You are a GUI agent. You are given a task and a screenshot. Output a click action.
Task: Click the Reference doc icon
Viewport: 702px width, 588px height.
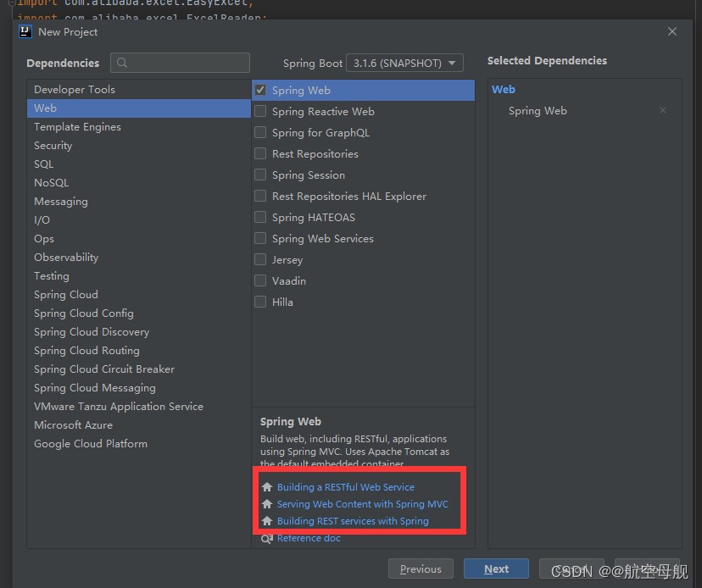[267, 538]
